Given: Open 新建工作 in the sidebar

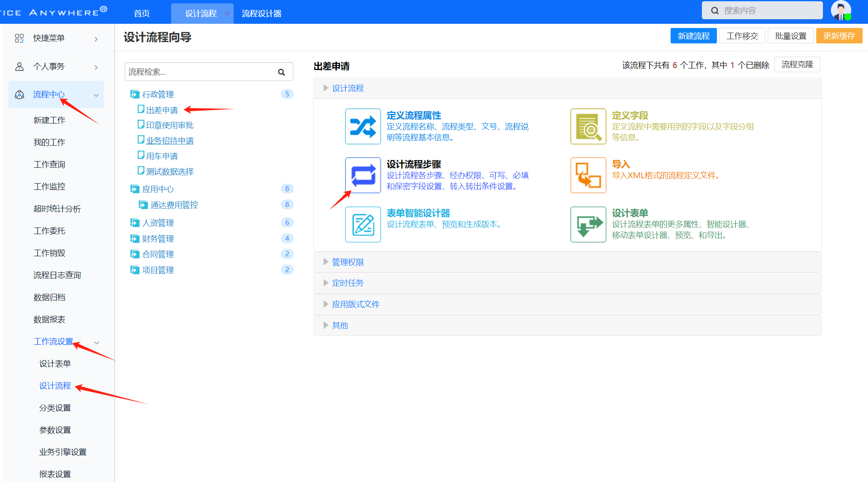Looking at the screenshot, I should pos(49,120).
